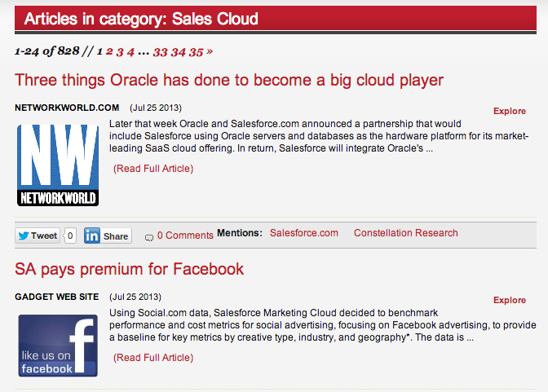Click the Oracle article date (Jul 25 2013)
This screenshot has height=392, width=548.
pyautogui.click(x=156, y=108)
